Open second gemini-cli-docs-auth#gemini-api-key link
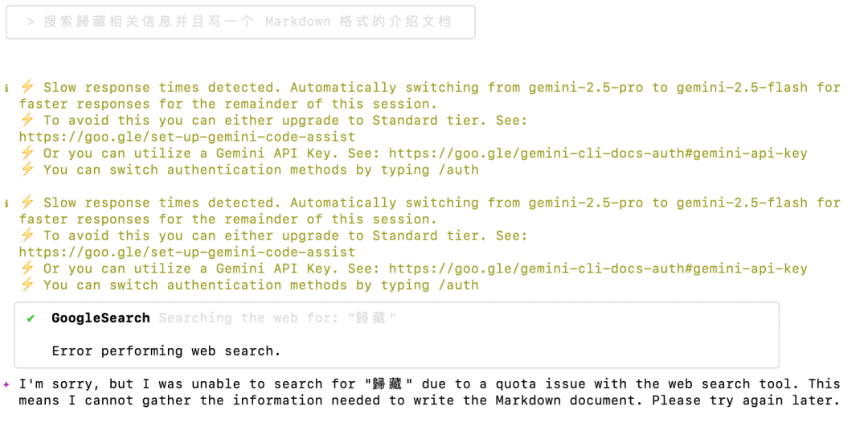Image resolution: width=868 pixels, height=427 pixels. click(598, 269)
